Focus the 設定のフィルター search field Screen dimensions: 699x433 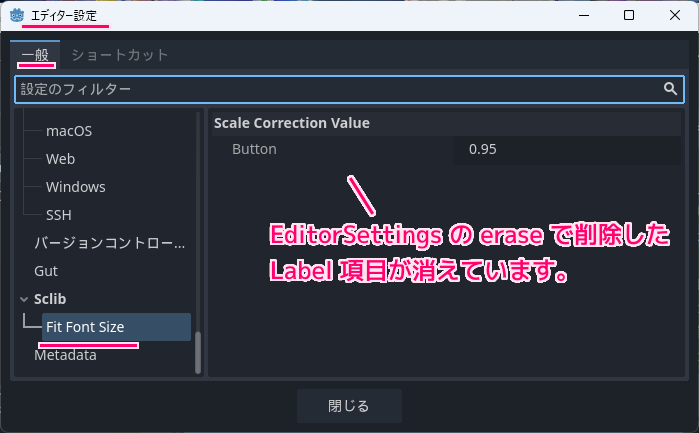coord(349,89)
